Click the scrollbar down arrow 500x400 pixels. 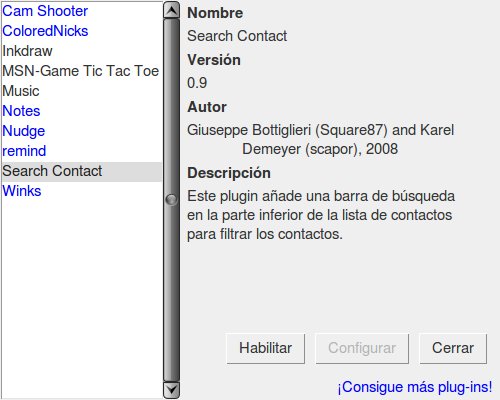(172, 389)
